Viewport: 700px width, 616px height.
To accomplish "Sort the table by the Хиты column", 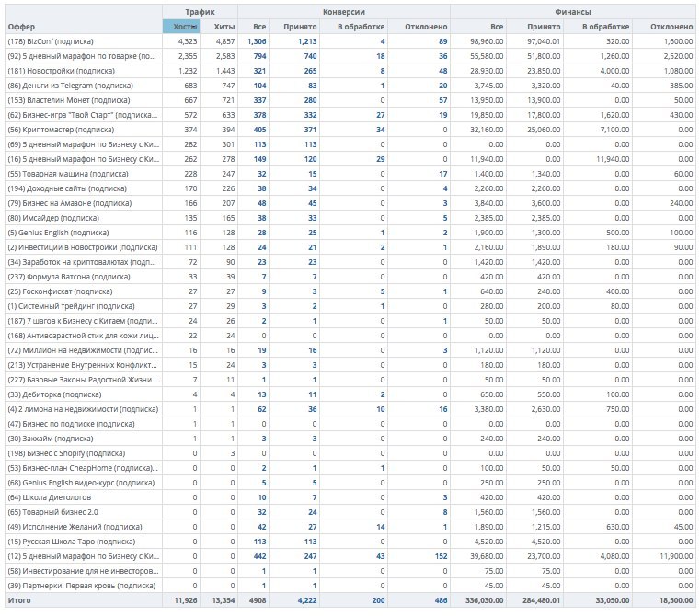I will (224, 27).
